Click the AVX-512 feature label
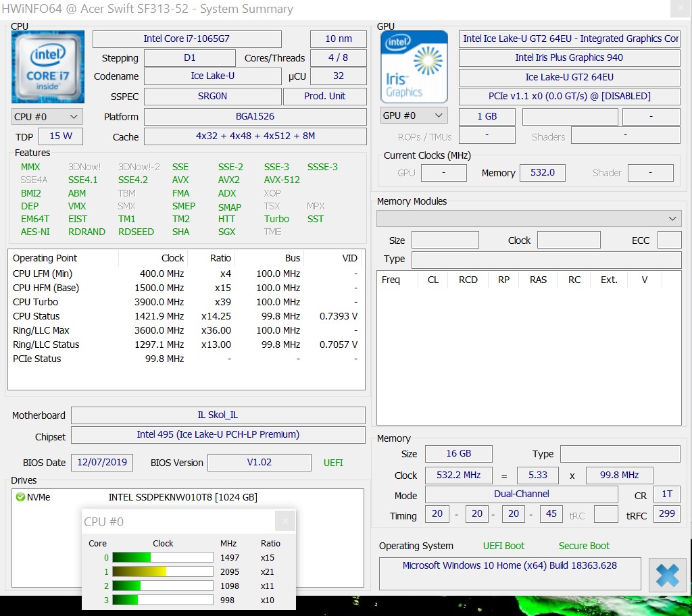This screenshot has width=692, height=616. [x=282, y=180]
